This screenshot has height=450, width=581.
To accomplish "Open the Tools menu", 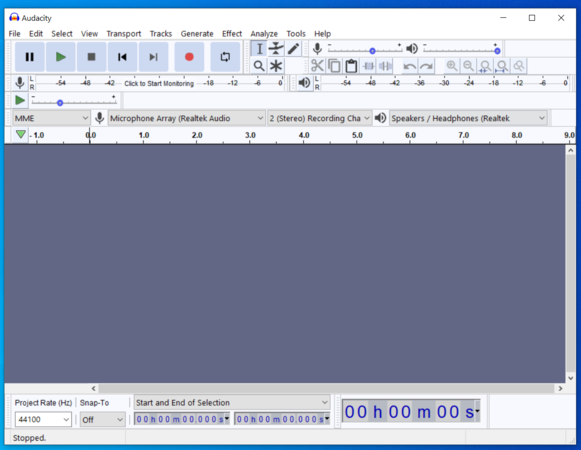I will click(x=296, y=34).
